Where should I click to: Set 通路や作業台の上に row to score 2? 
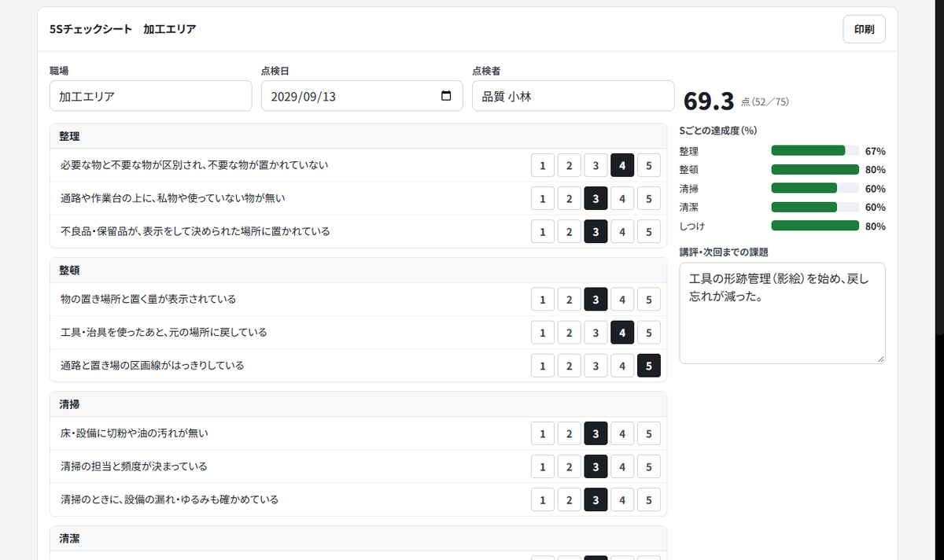(x=569, y=199)
